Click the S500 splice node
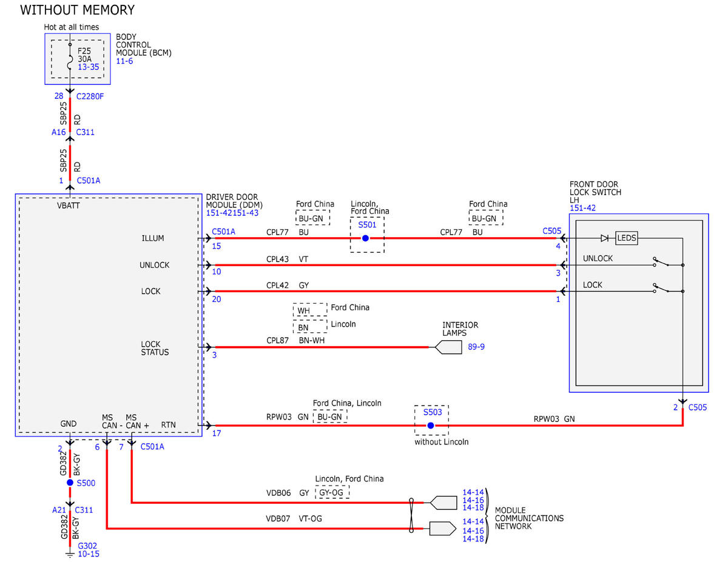Screen dimensions: 728x562 70,483
